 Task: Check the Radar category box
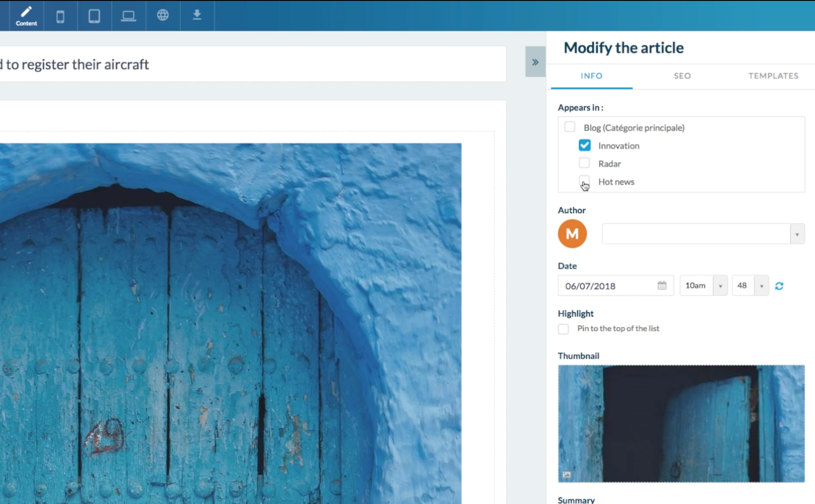[x=584, y=163]
